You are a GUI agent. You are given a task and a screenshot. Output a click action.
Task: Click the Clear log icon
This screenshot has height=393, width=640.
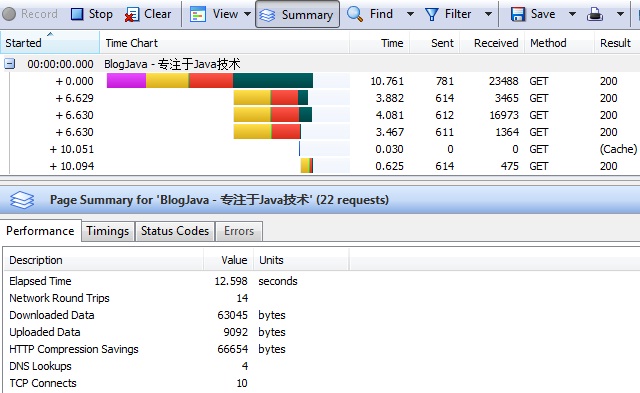coord(131,15)
